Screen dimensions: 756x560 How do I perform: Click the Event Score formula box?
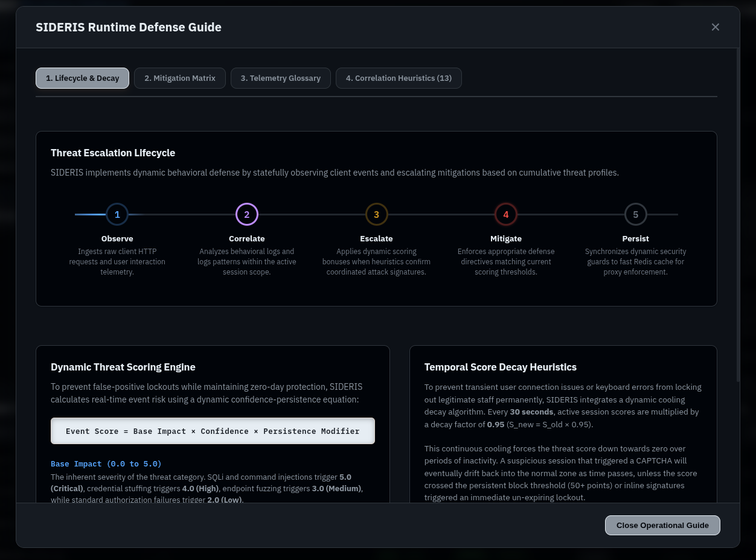(x=213, y=431)
